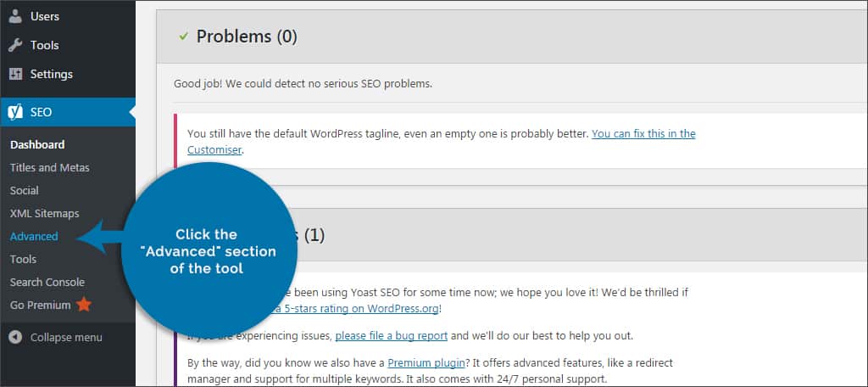Go to the Social submenu page
Screen dimensions: 868x387
(25, 190)
